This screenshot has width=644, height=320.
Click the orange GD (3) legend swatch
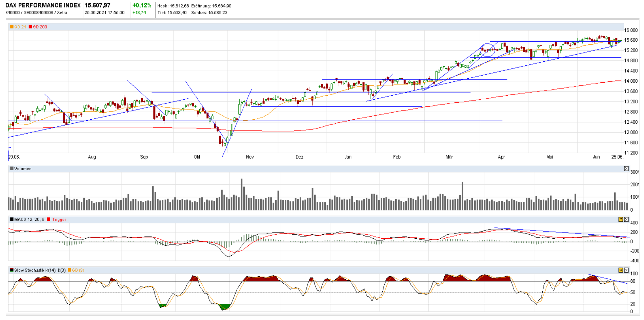tap(69, 270)
